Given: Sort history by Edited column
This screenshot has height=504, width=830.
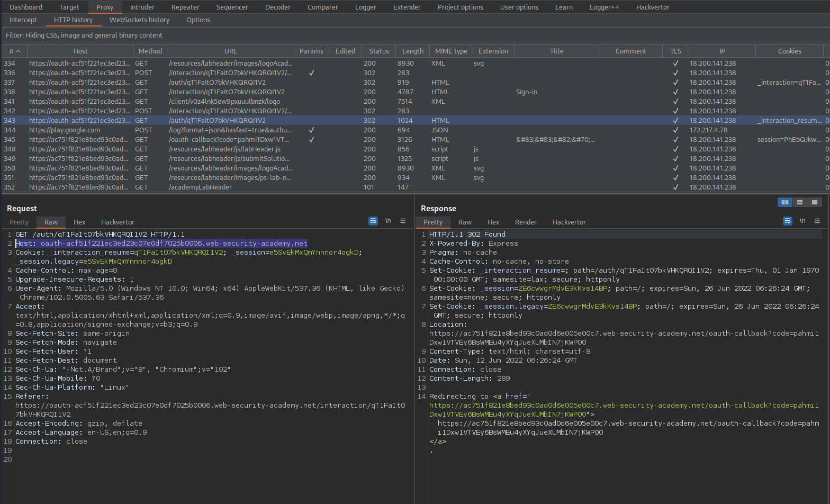Looking at the screenshot, I should (x=345, y=51).
